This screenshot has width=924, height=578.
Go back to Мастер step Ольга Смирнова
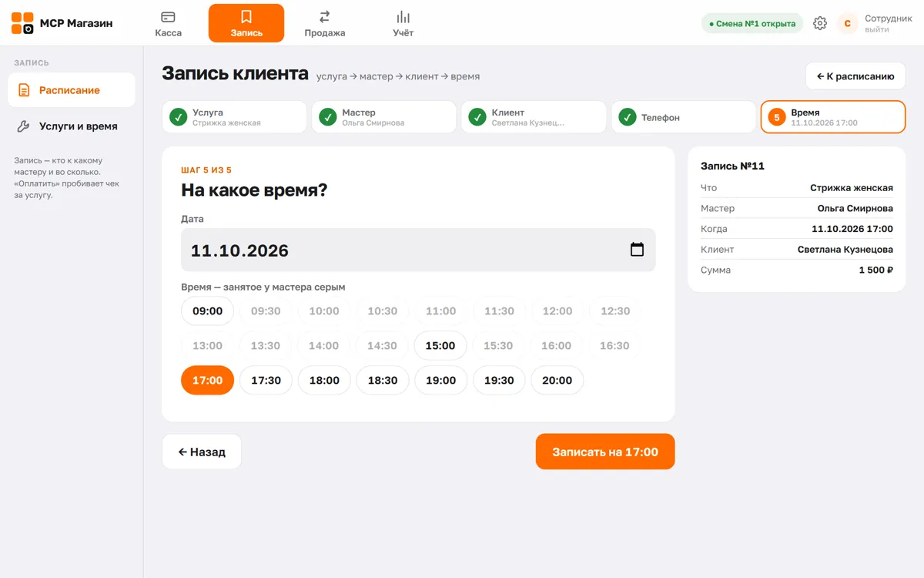[384, 117]
